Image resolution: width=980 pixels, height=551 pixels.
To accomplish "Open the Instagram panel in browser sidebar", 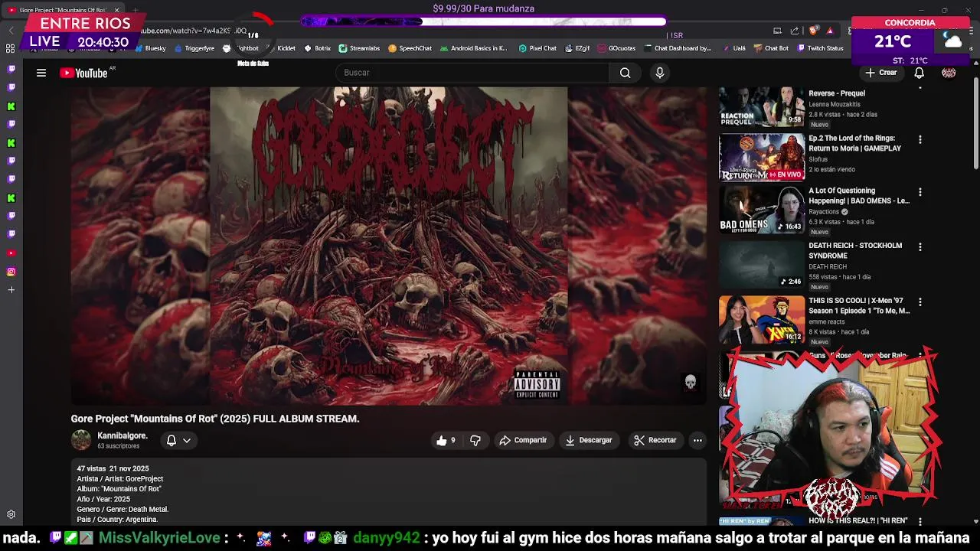I will (11, 272).
